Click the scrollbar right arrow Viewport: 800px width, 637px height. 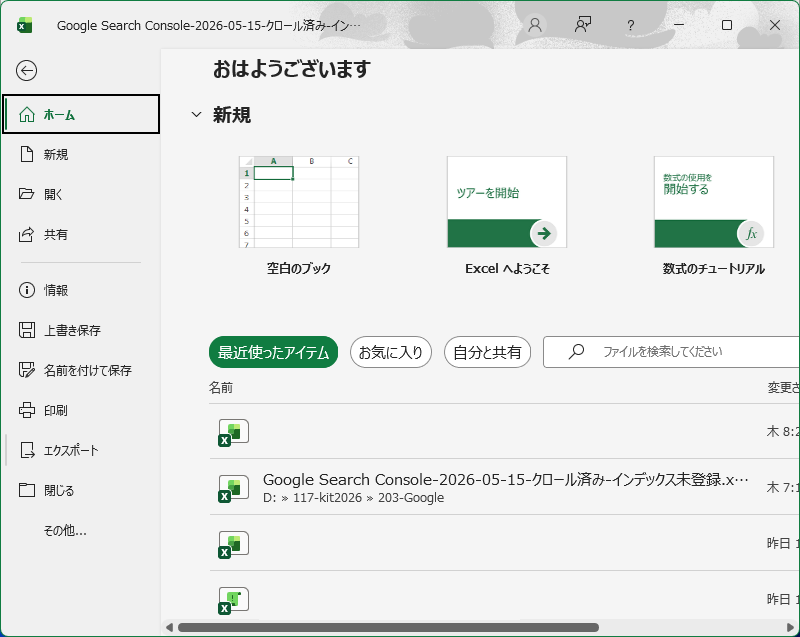pos(791,627)
